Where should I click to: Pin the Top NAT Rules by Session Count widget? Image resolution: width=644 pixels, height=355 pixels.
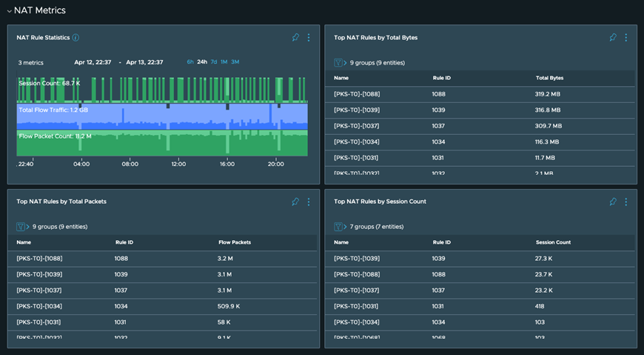click(613, 202)
